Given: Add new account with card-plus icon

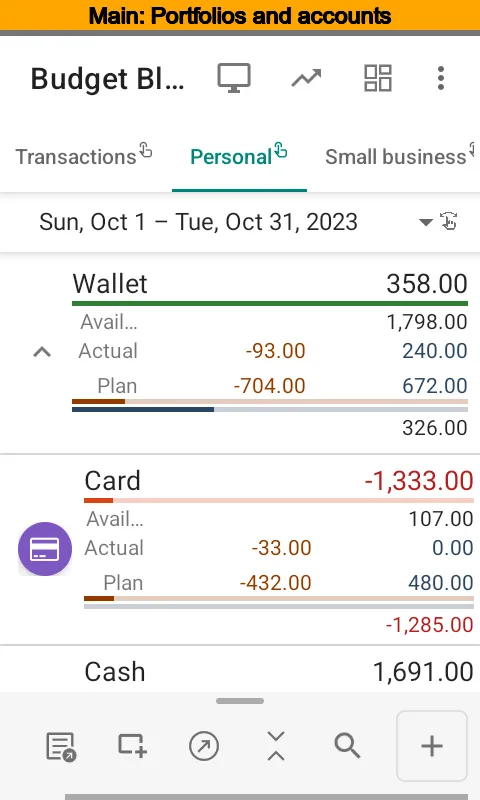Looking at the screenshot, I should coord(133,745).
